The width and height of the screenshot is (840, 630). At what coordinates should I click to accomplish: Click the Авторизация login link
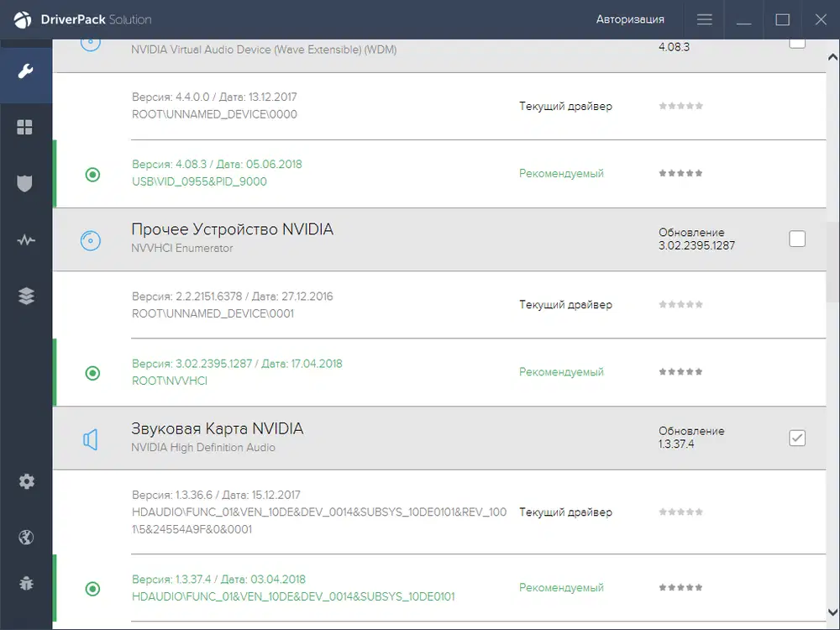tap(630, 19)
